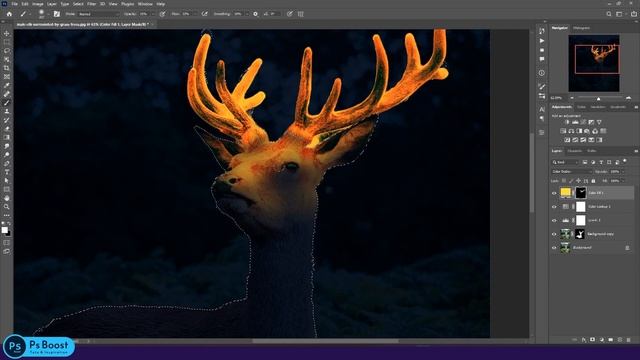Click trash icon to delete layer

pyautogui.click(x=629, y=340)
